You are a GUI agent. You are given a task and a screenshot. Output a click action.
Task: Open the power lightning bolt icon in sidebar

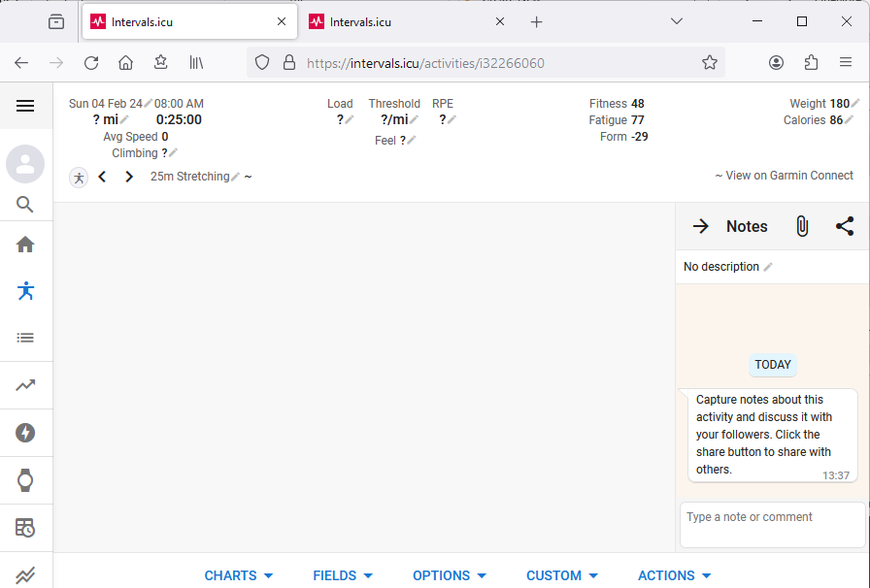[25, 433]
